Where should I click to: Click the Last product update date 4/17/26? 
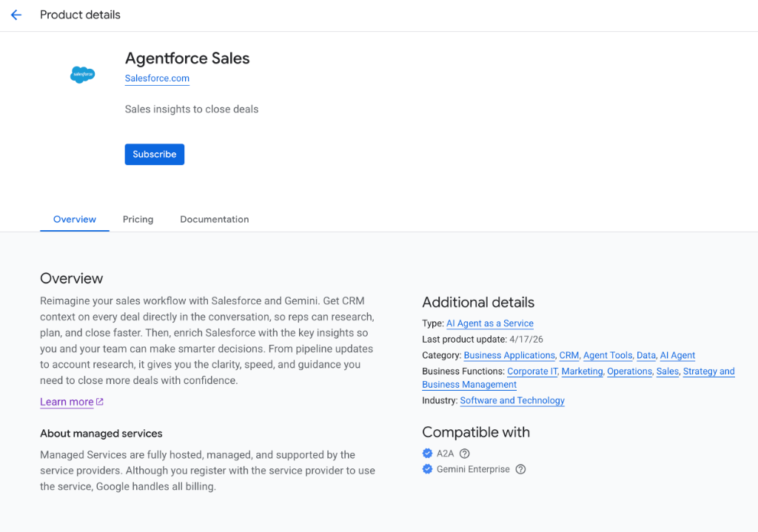[526, 339]
